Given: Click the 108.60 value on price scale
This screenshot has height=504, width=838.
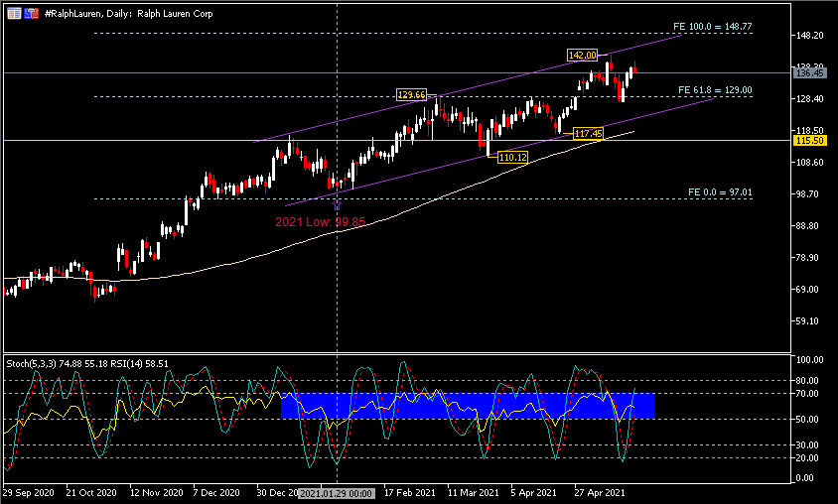Looking at the screenshot, I should click(809, 163).
